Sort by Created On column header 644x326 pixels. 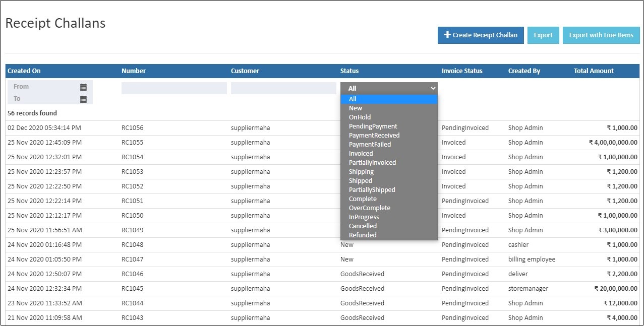[24, 71]
